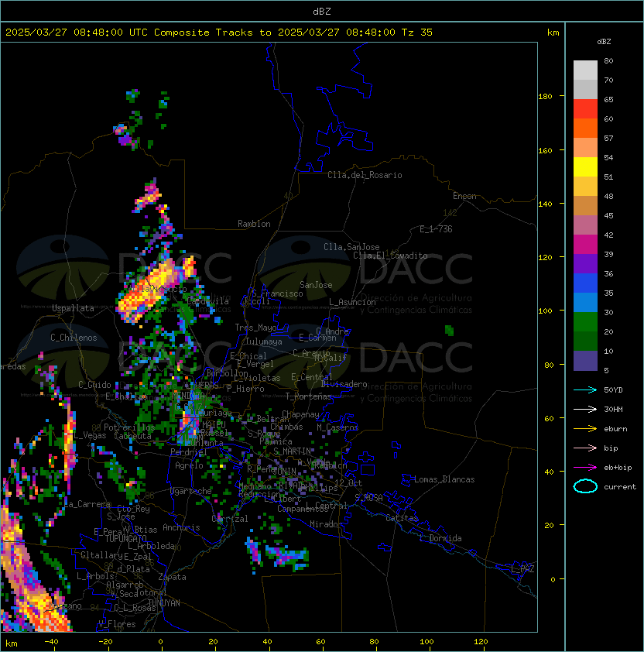
Task: Click the 'C_Guido' place label
Action: [x=94, y=385]
